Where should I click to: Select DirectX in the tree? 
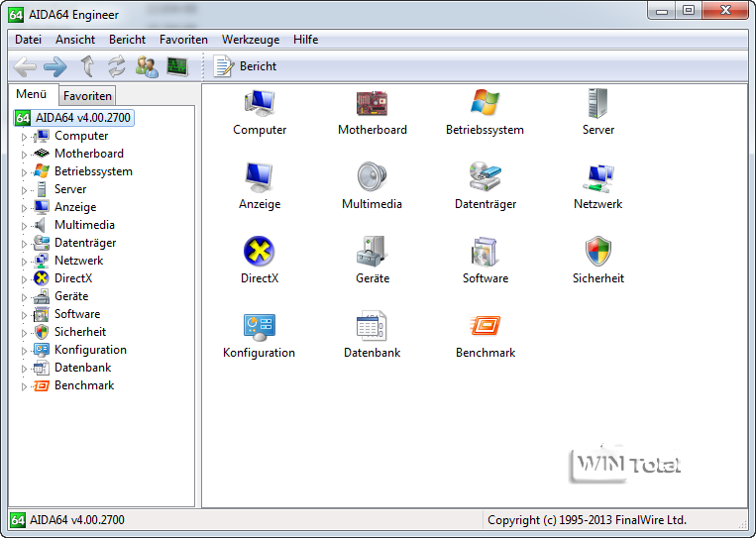pos(72,278)
